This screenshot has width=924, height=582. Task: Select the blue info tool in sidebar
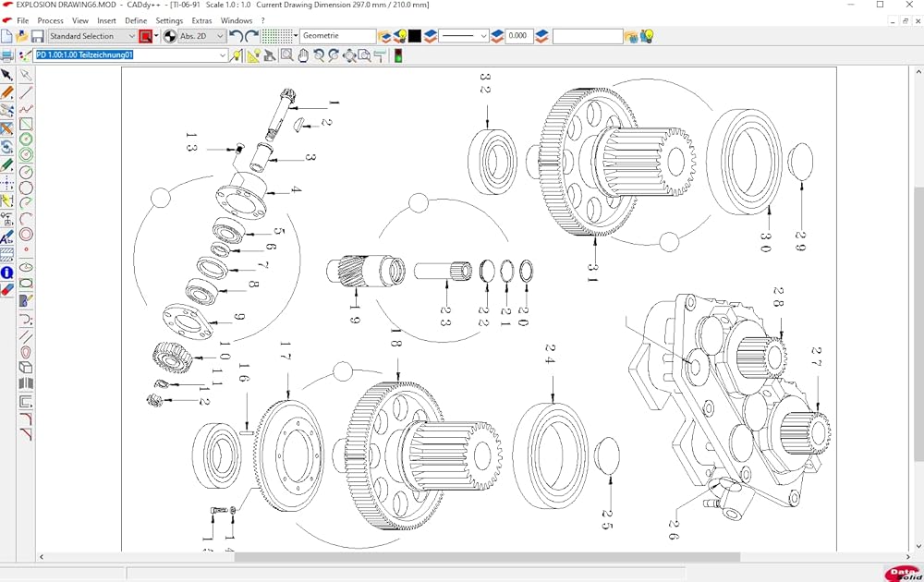(x=6, y=273)
